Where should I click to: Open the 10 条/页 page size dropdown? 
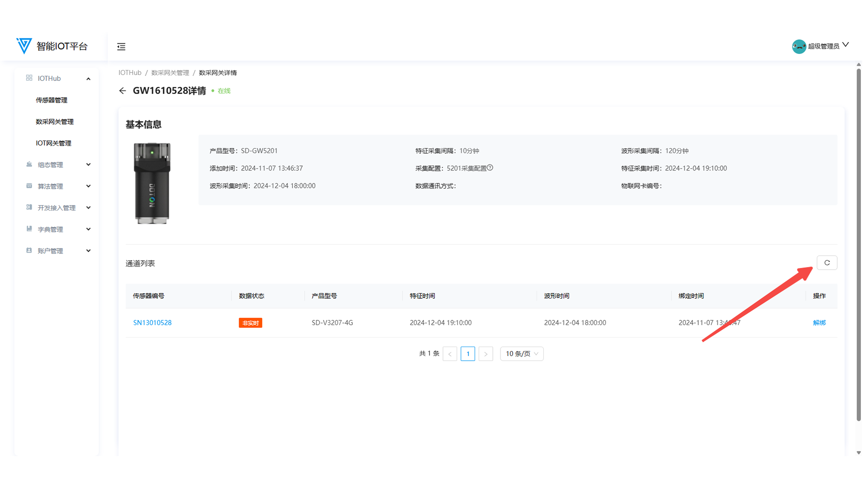(522, 354)
